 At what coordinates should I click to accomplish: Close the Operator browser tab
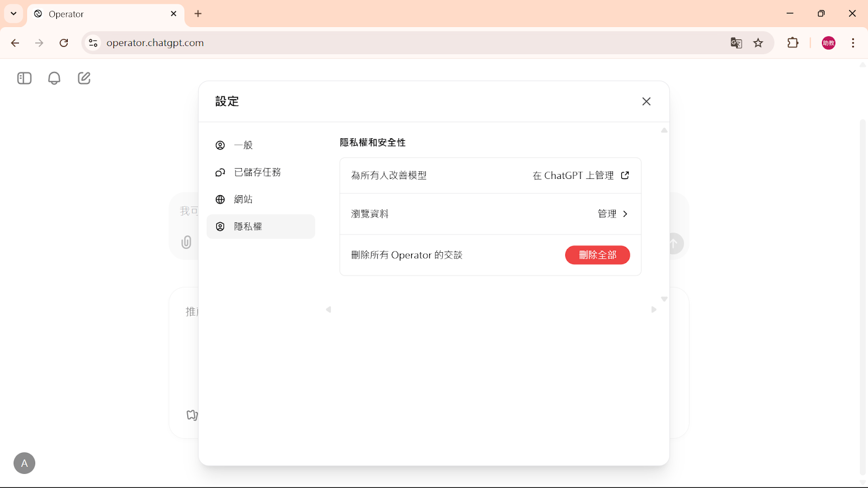pyautogui.click(x=174, y=14)
